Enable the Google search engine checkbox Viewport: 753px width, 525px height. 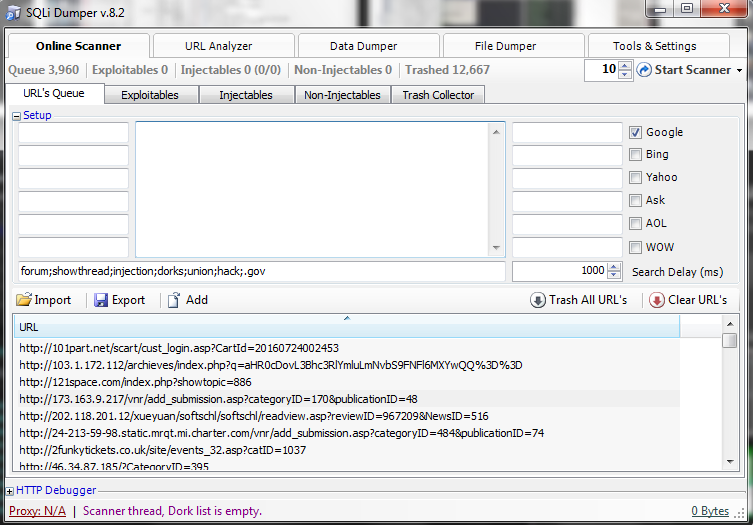click(635, 132)
